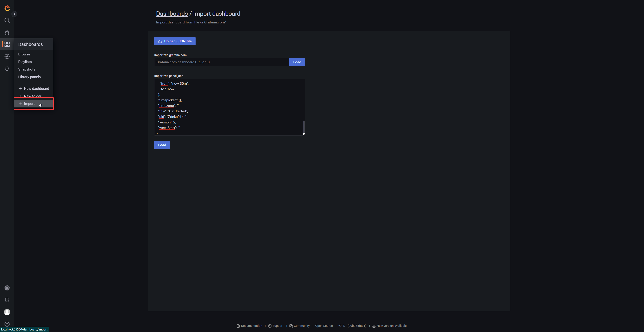Click the "version": 2 line in JSON
Viewport: 644px width, 332px height.
tap(167, 122)
